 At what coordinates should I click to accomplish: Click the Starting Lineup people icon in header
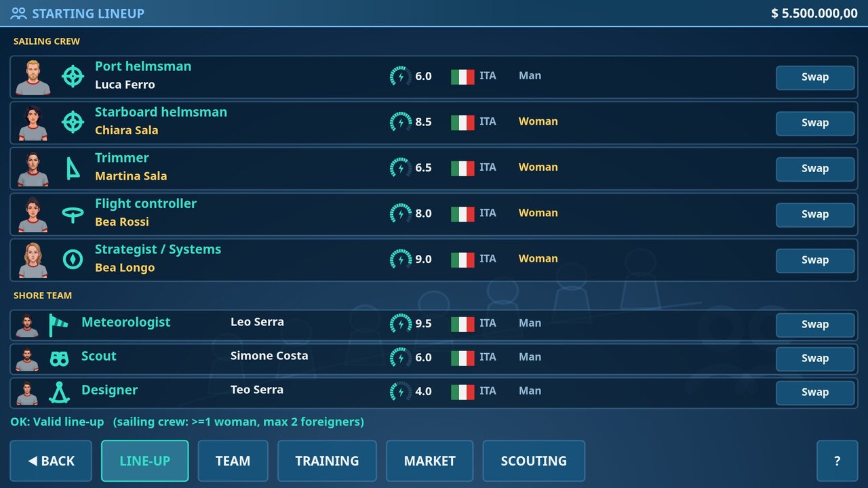(18, 13)
